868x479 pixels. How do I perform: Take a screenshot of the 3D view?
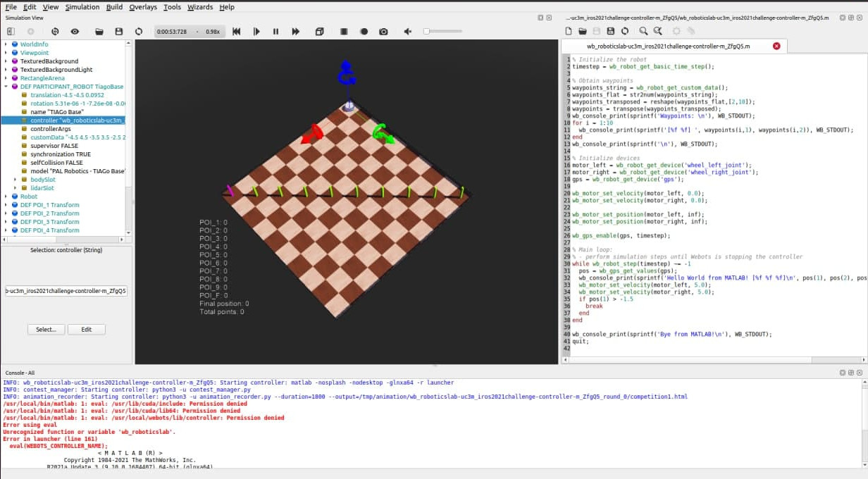tap(384, 31)
